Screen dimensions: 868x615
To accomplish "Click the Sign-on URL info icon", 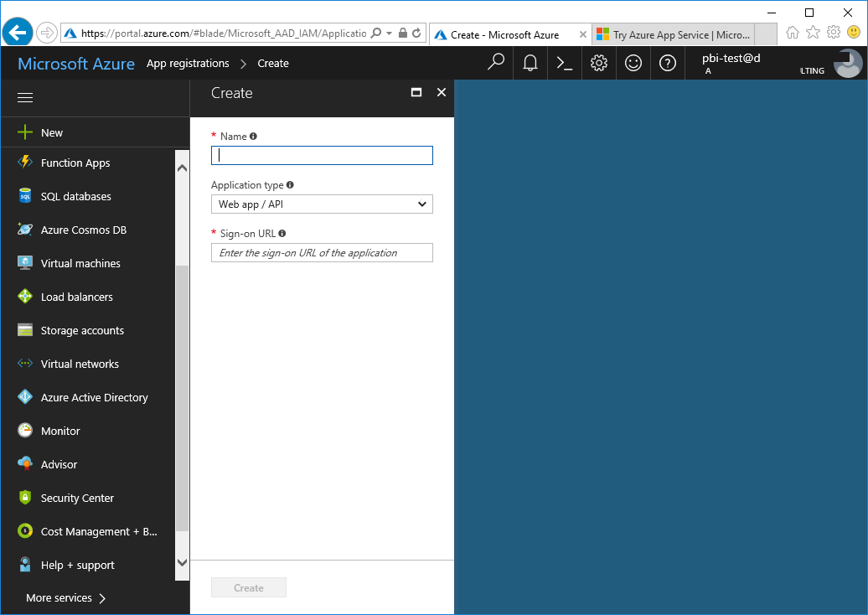I will [282, 234].
